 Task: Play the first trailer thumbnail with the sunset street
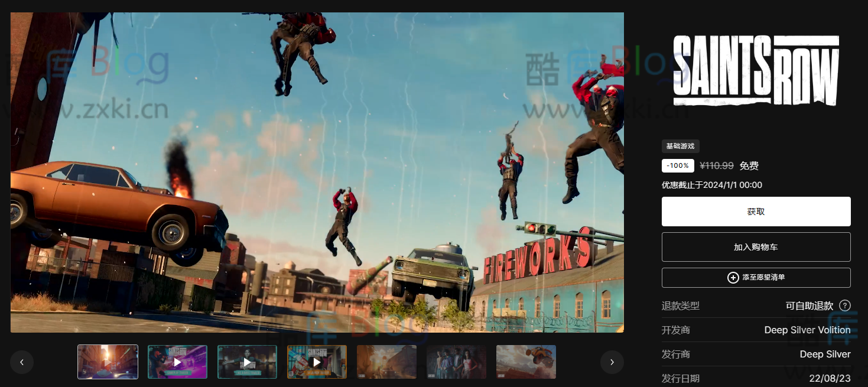click(108, 362)
